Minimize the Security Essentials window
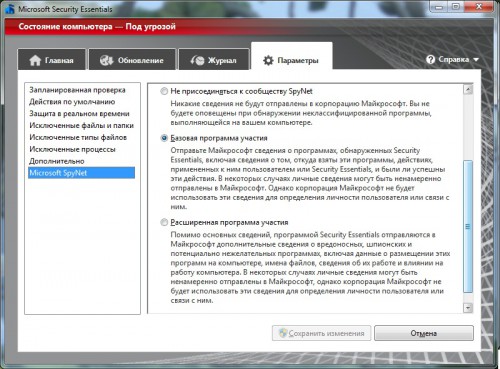The height and width of the screenshot is (369, 500). coord(439,7)
